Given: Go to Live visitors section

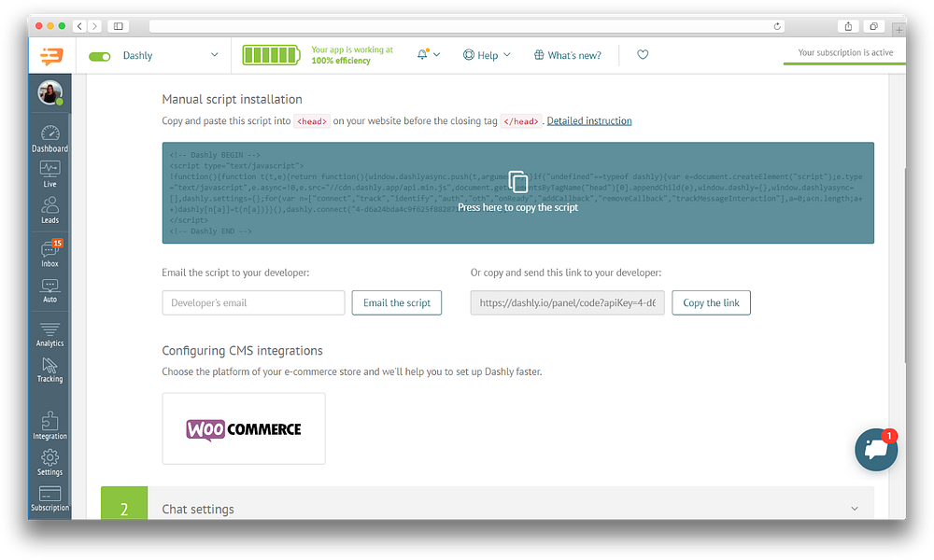Looking at the screenshot, I should click(x=50, y=175).
